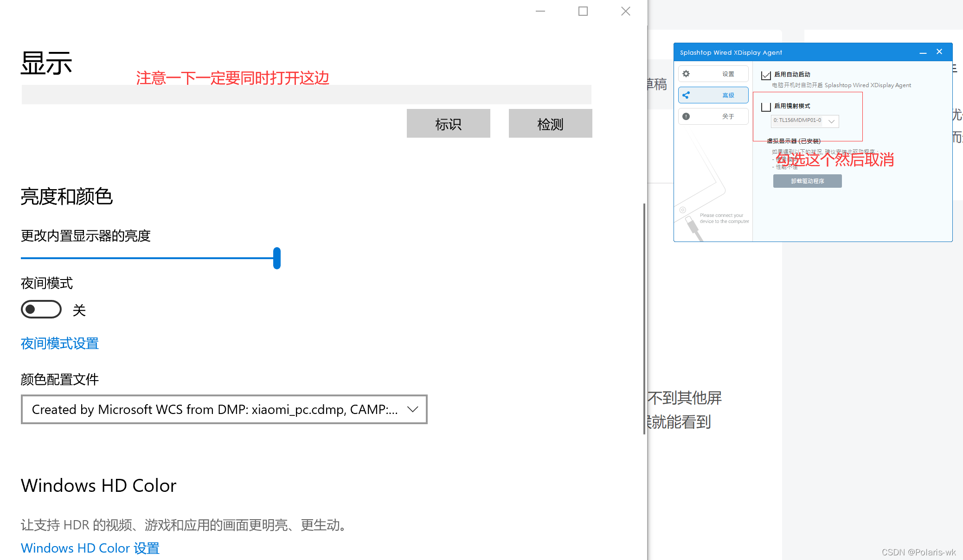Screen dimensions: 963x560
Task: Click the share icon on the 高级 tab
Action: click(686, 95)
